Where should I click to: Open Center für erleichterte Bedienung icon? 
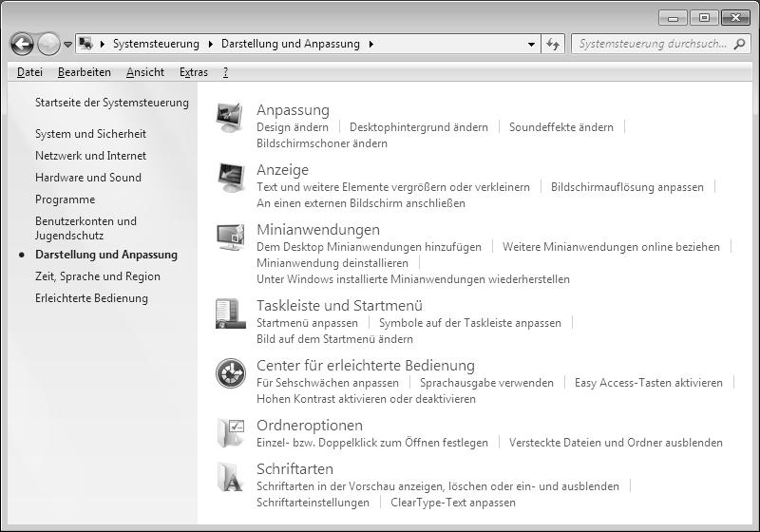coord(231,373)
